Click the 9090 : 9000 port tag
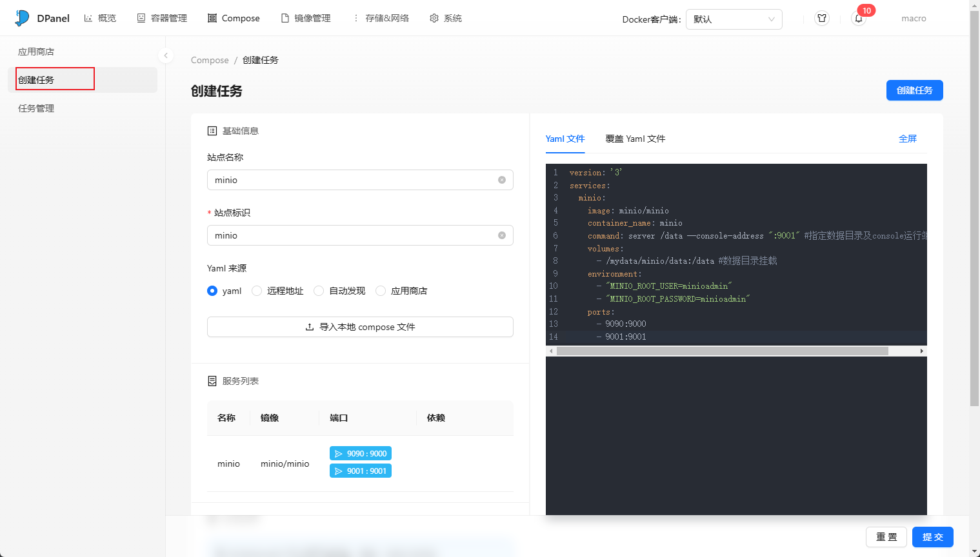Screen dimensions: 980x557 (361, 454)
